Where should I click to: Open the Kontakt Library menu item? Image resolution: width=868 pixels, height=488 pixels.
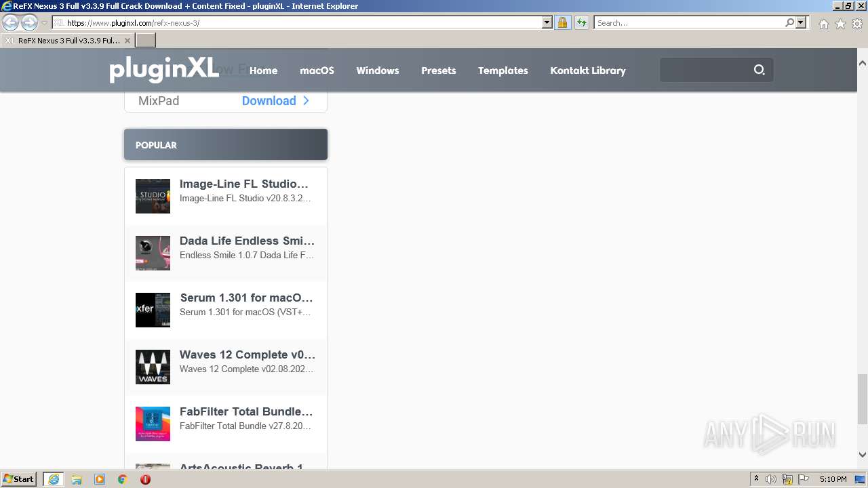coord(588,70)
